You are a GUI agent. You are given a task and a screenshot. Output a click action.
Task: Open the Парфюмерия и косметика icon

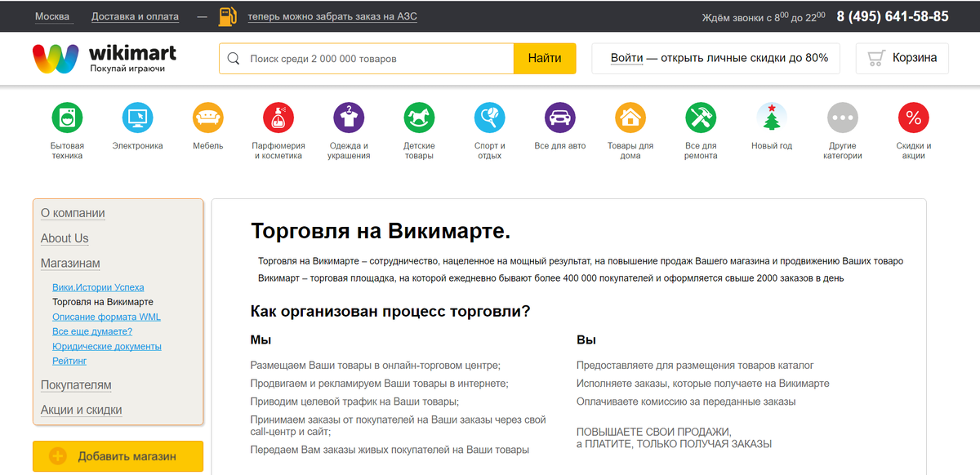pyautogui.click(x=278, y=118)
